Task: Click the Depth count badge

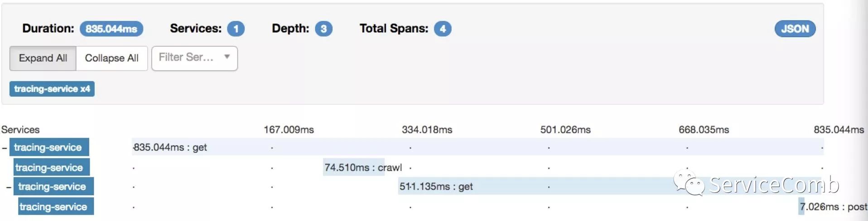Action: (323, 29)
